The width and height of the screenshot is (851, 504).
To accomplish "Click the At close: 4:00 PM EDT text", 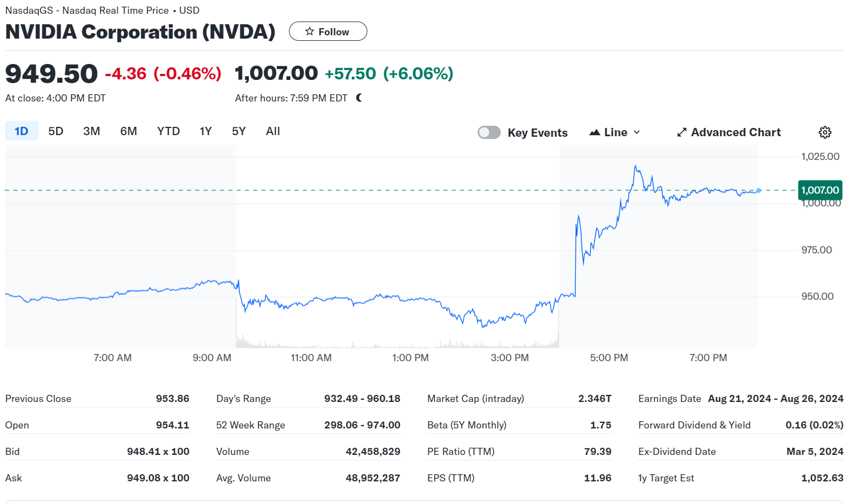I will coord(55,98).
